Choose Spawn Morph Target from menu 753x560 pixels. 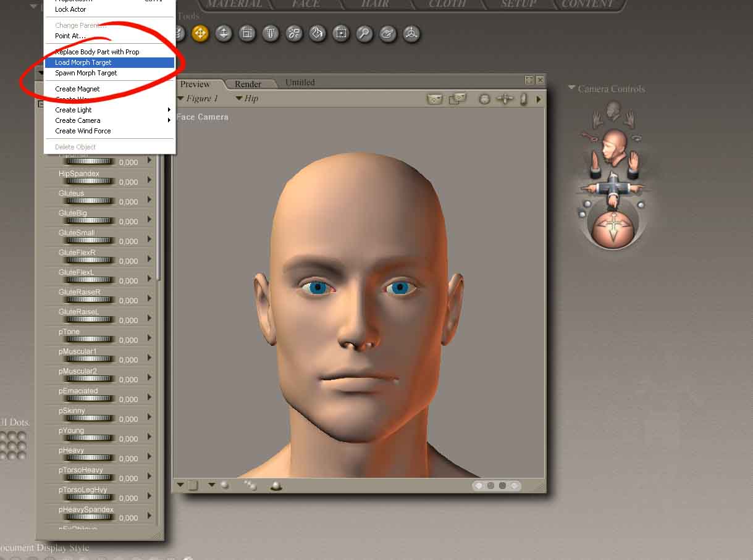pos(110,73)
